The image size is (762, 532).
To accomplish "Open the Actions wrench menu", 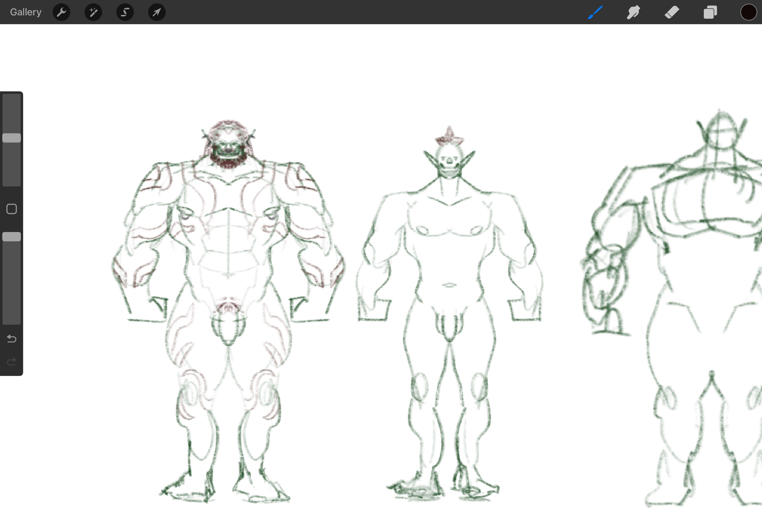I will pos(61,12).
